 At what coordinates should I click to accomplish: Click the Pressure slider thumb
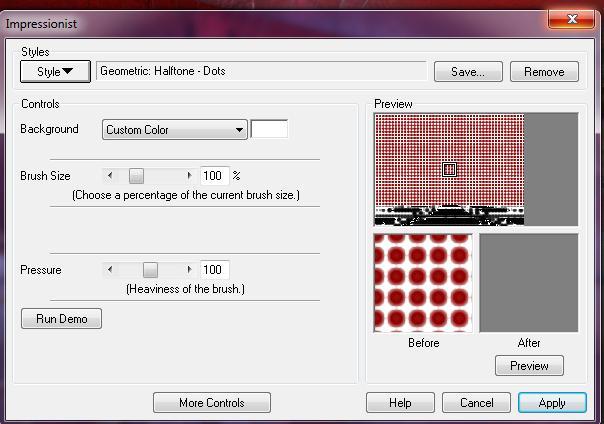tap(150, 270)
